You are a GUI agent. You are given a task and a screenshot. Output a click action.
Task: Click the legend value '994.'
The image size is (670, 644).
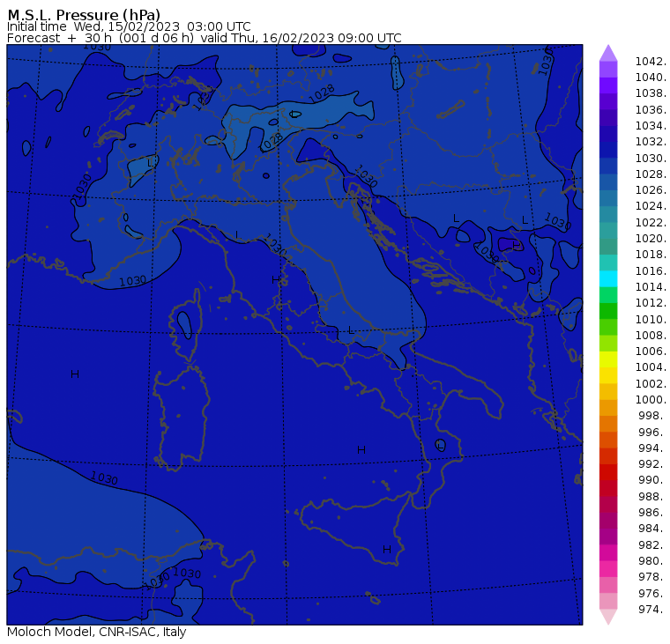pyautogui.click(x=652, y=448)
